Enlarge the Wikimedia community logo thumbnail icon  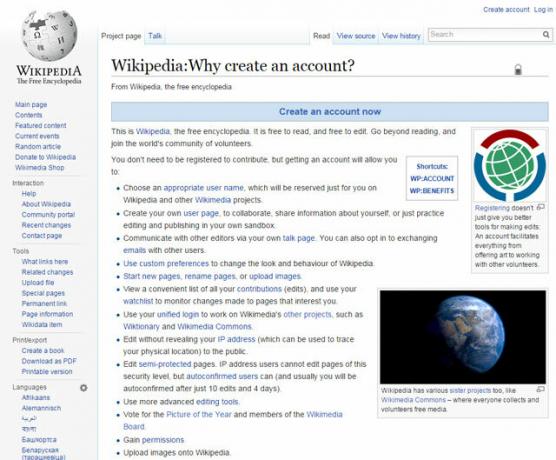click(540, 207)
